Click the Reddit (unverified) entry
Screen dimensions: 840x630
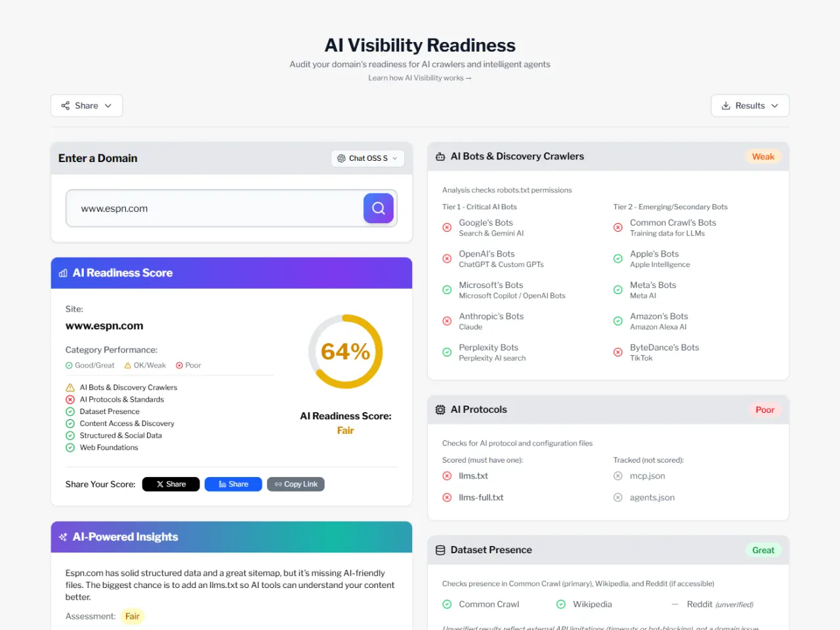(x=713, y=604)
